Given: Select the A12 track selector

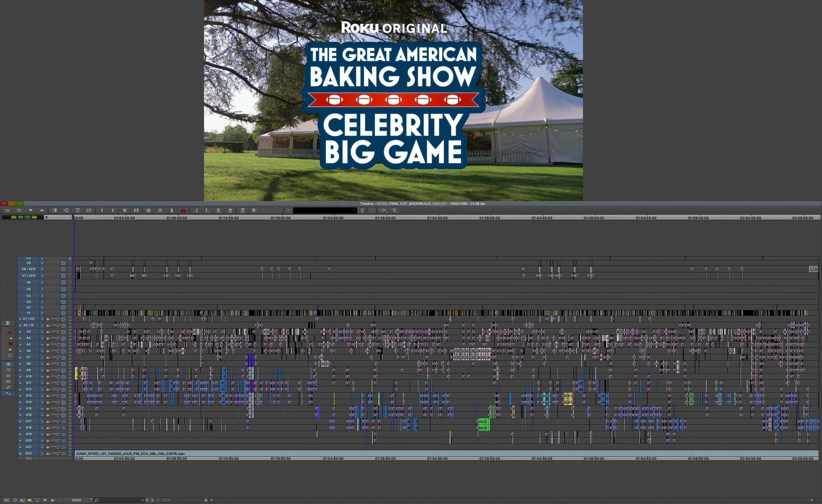Looking at the screenshot, I should tap(29, 389).
